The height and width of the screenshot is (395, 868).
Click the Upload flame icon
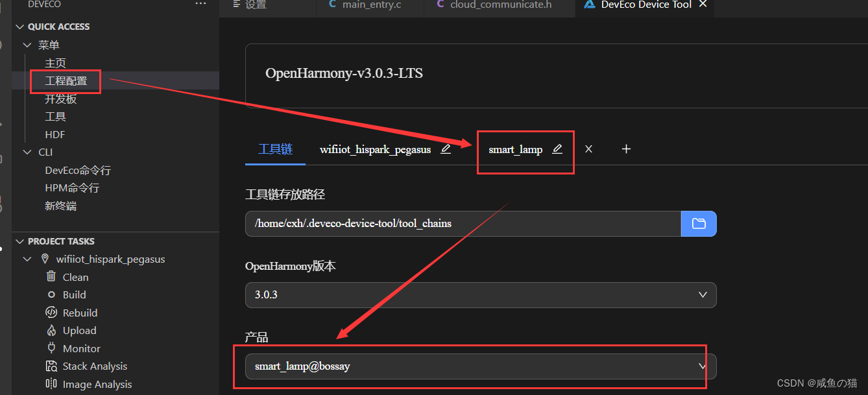point(51,330)
